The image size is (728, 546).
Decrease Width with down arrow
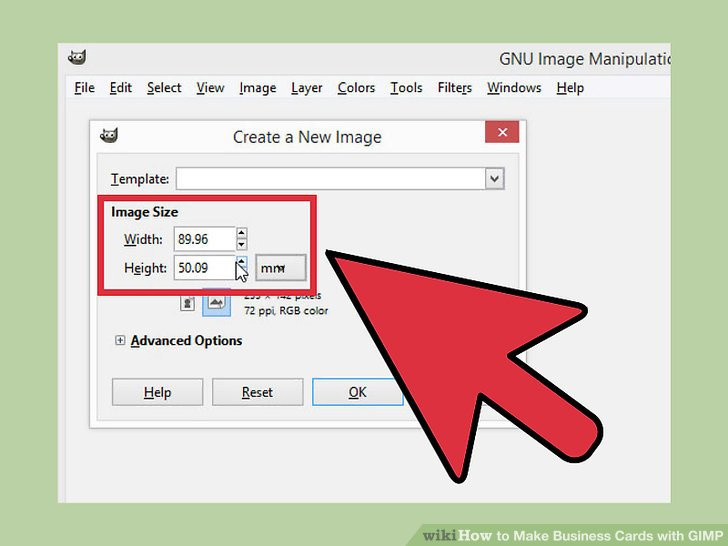(241, 244)
